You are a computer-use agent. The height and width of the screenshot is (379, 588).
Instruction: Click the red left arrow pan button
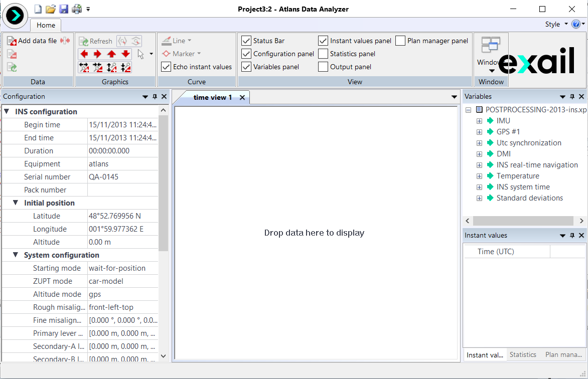(x=84, y=54)
